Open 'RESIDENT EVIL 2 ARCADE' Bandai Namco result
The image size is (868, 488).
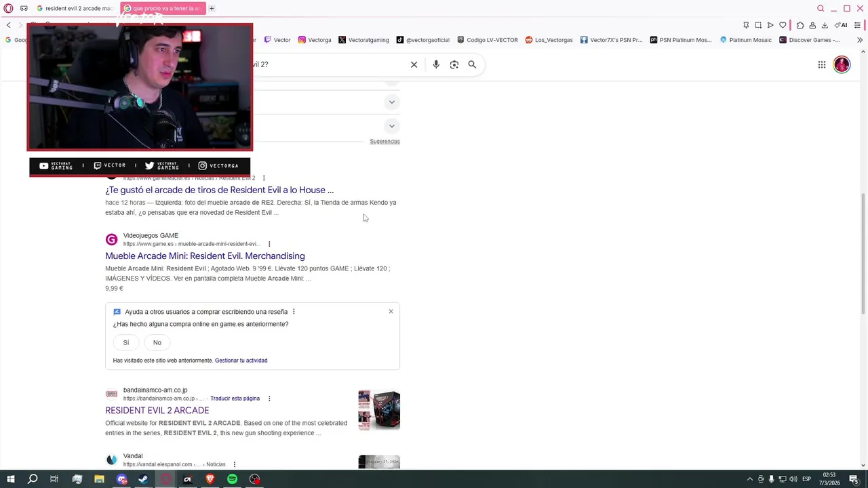click(x=157, y=410)
